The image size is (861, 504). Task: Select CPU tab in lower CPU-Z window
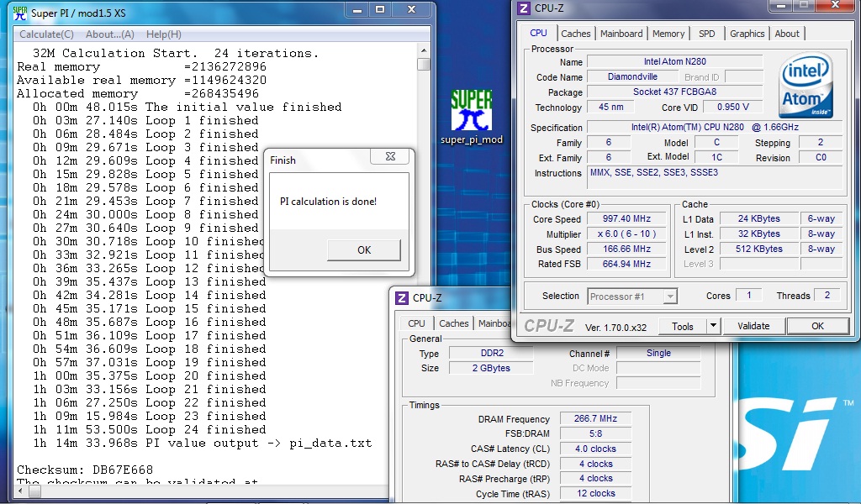[x=416, y=323]
